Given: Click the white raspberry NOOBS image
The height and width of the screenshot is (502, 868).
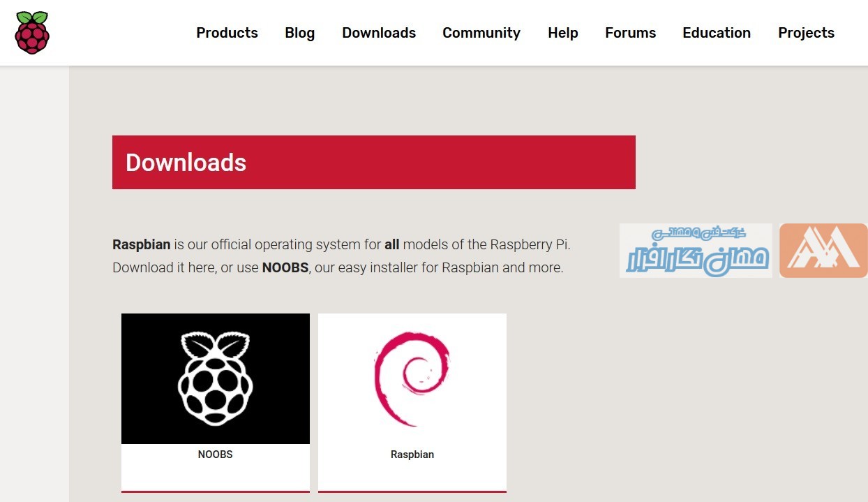Looking at the screenshot, I should [216, 378].
